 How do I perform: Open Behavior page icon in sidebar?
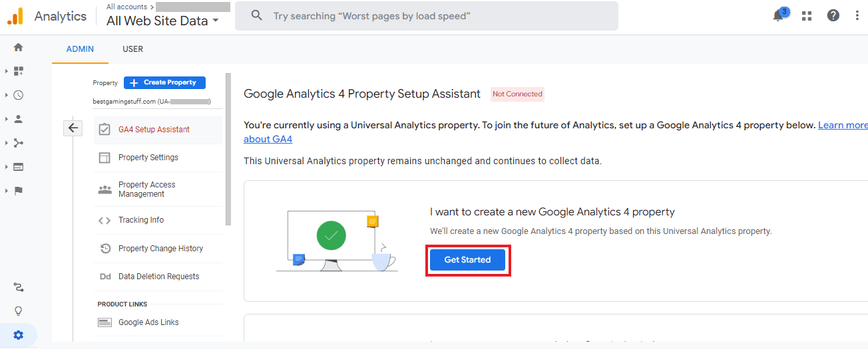(x=19, y=167)
